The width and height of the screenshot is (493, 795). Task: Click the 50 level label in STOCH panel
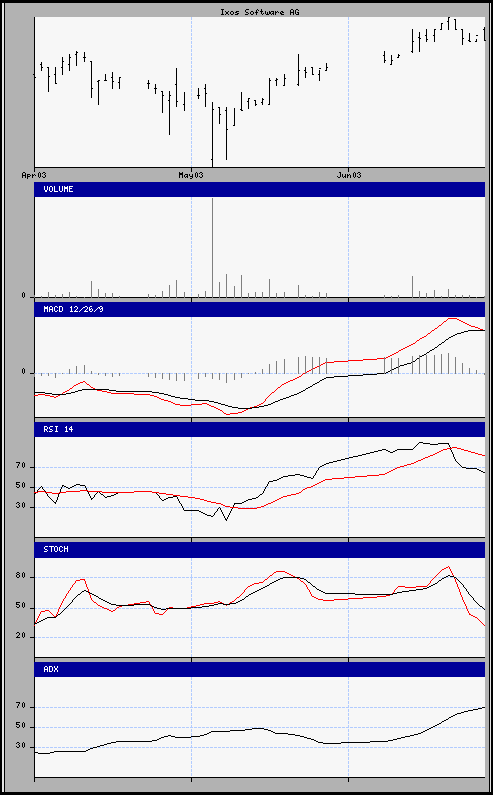21,606
